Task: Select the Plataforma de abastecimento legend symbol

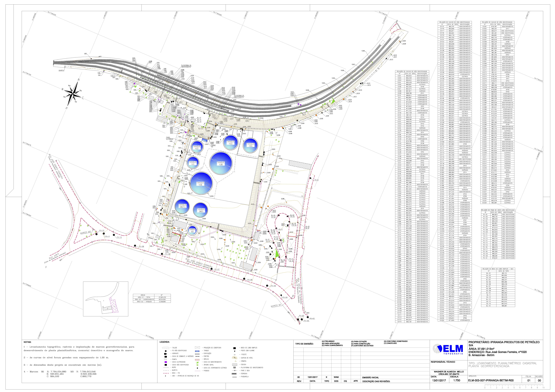Action: click(234, 368)
